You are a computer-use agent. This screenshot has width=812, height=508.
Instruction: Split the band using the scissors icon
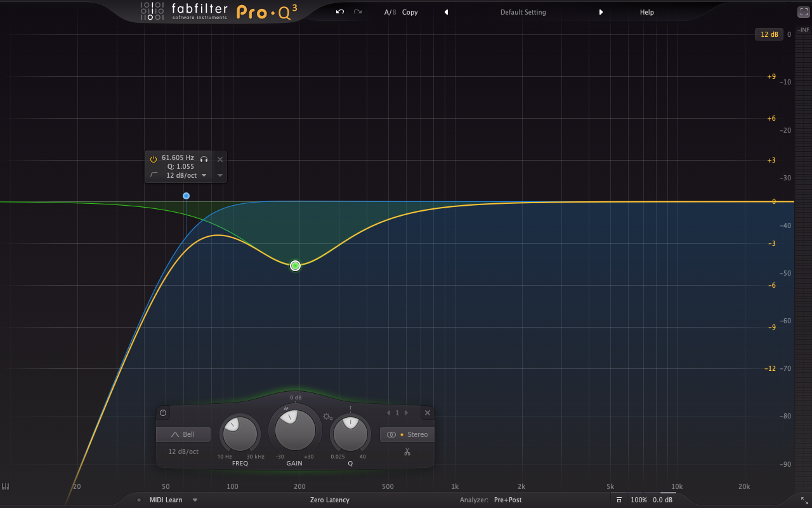click(x=407, y=452)
